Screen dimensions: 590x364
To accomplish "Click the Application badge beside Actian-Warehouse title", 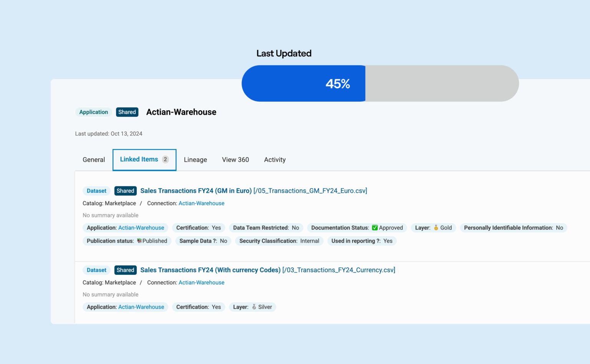I will (x=93, y=112).
